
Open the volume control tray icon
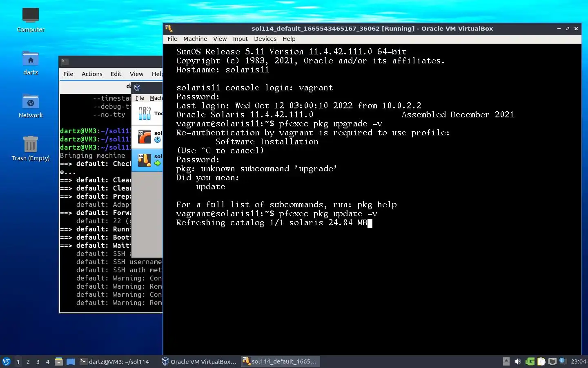[518, 361]
